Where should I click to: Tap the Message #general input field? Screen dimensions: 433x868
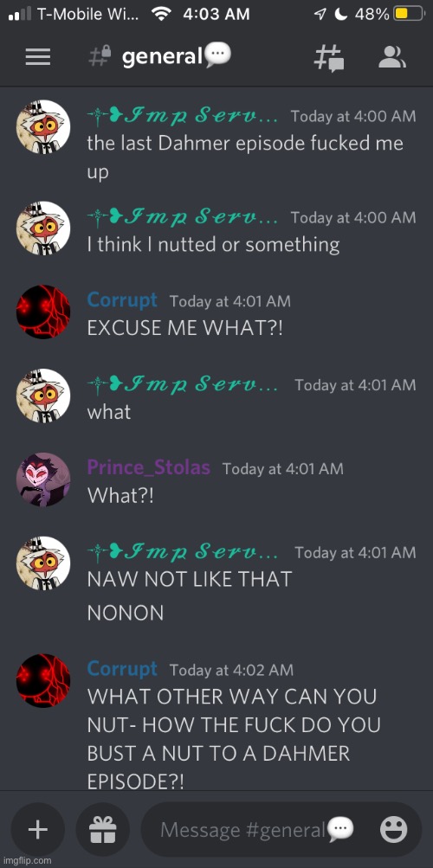click(x=281, y=830)
